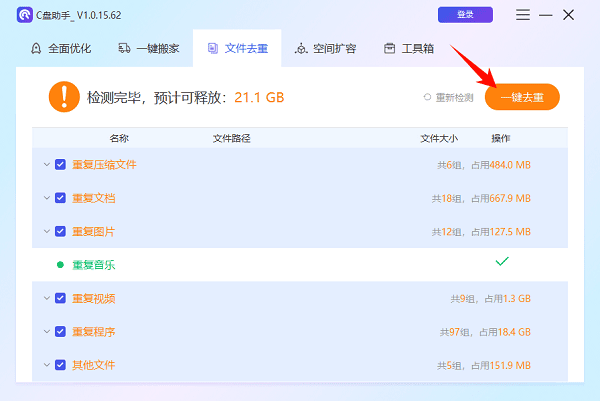Switch to the 空间扩容 tab
The width and height of the screenshot is (600, 401).
(326, 48)
